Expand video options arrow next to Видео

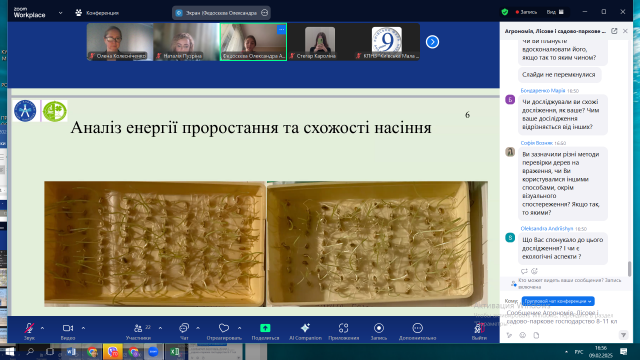(x=83, y=328)
